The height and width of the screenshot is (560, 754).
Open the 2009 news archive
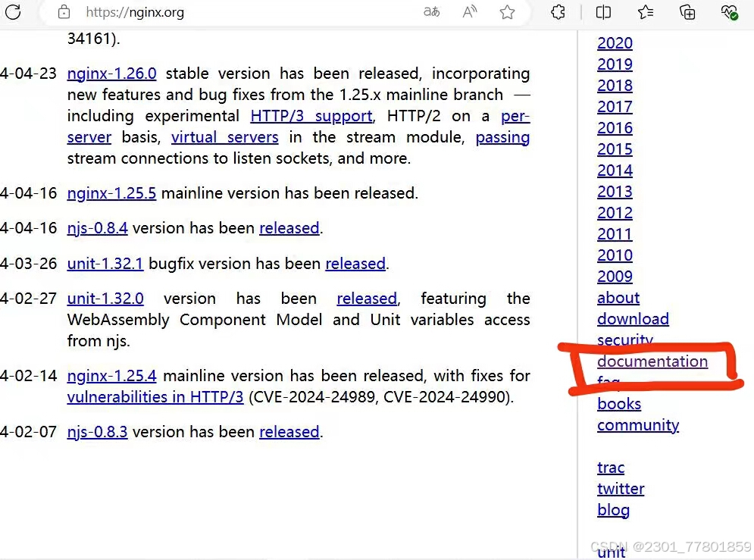615,276
